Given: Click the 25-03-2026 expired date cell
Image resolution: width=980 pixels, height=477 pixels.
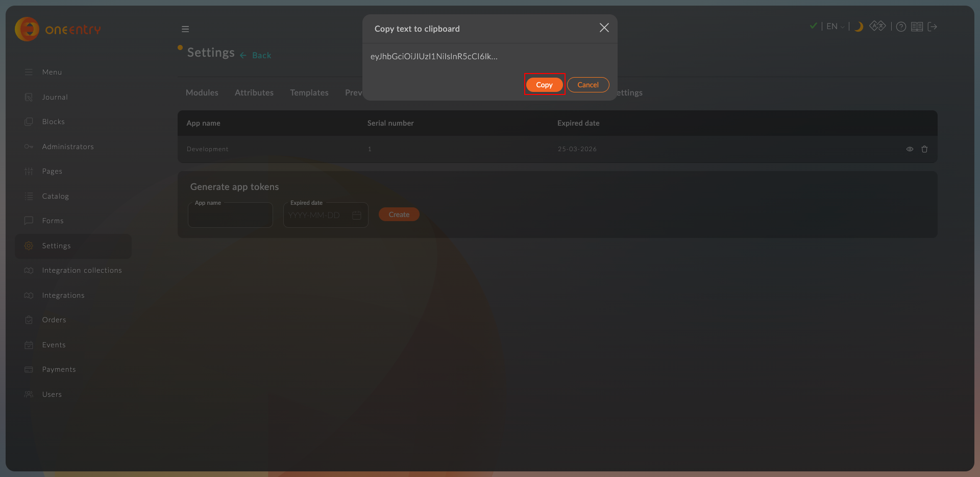Looking at the screenshot, I should (x=577, y=149).
